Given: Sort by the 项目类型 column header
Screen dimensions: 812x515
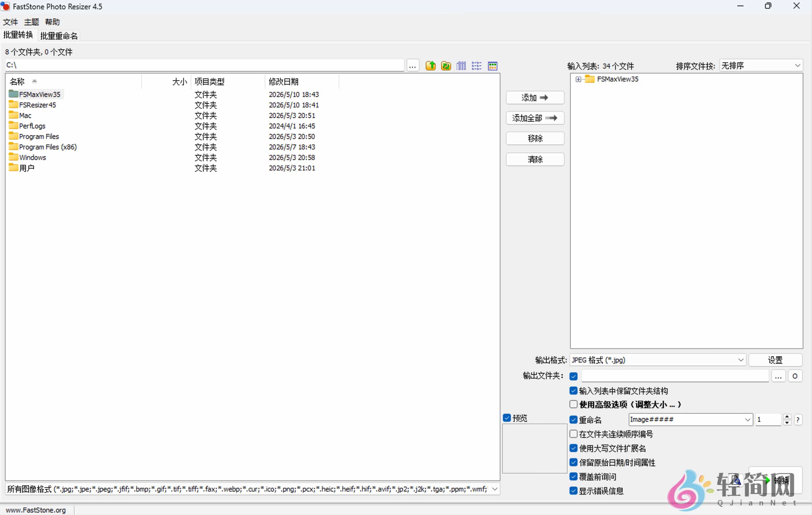Looking at the screenshot, I should [228, 81].
